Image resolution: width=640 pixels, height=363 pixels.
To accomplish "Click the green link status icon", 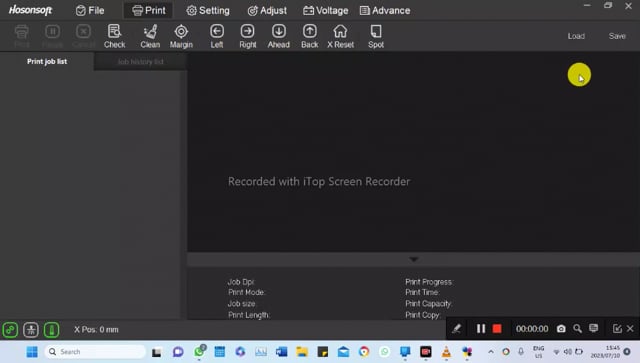I will point(10,330).
